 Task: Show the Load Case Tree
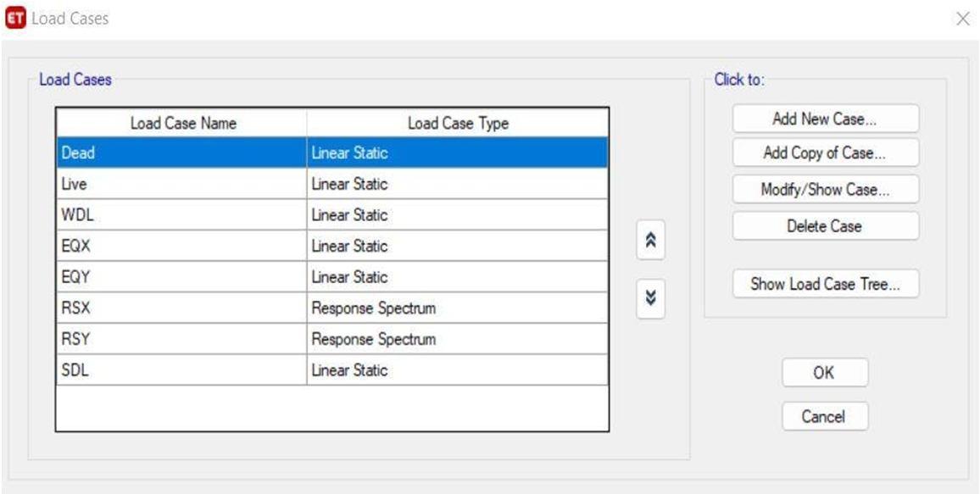click(825, 284)
